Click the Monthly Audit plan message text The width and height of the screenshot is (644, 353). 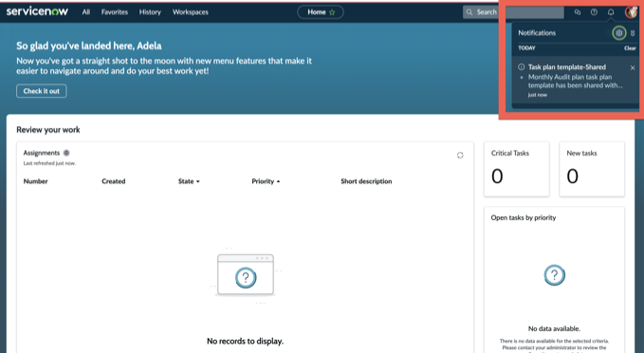(x=575, y=81)
